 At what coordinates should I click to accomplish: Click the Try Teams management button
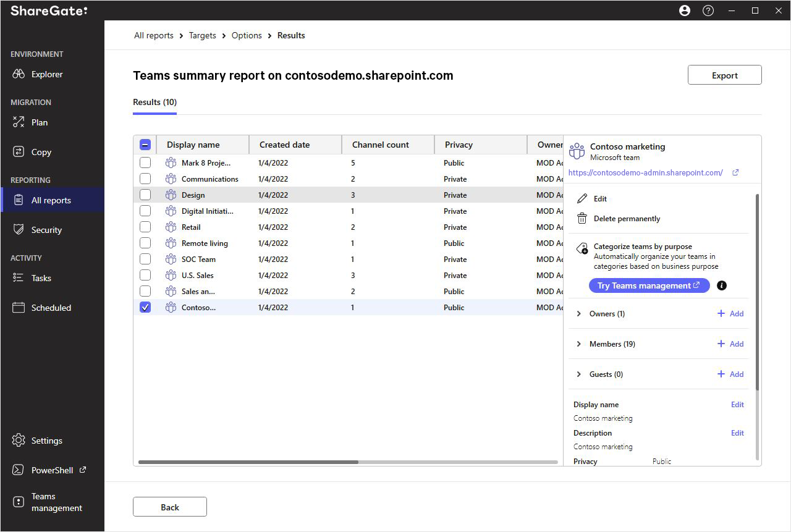pyautogui.click(x=649, y=285)
